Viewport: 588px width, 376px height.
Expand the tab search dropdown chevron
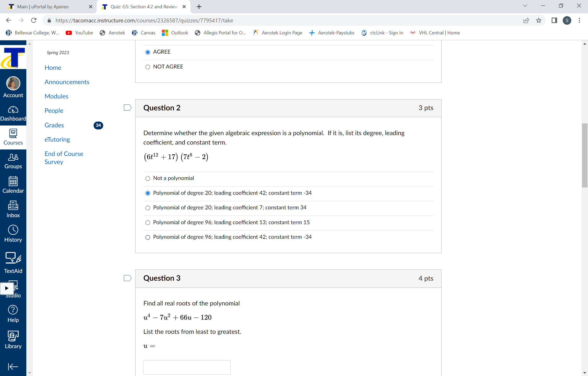click(x=525, y=6)
